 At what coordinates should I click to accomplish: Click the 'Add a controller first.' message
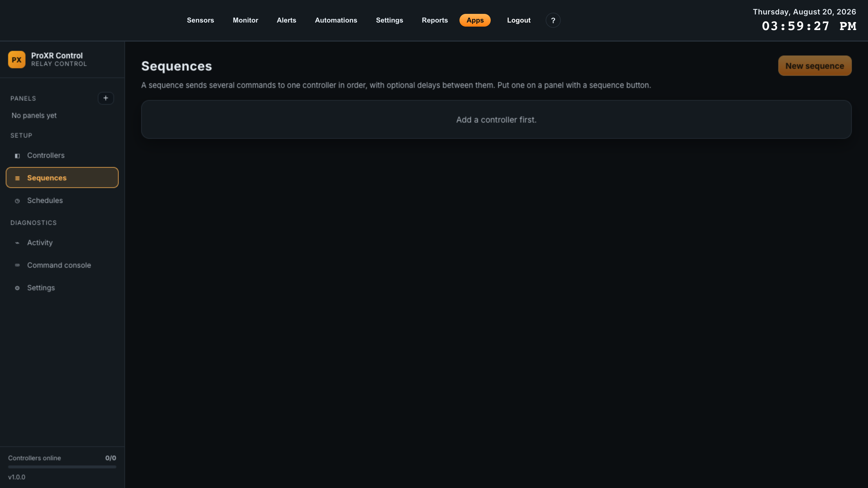pyautogui.click(x=496, y=120)
